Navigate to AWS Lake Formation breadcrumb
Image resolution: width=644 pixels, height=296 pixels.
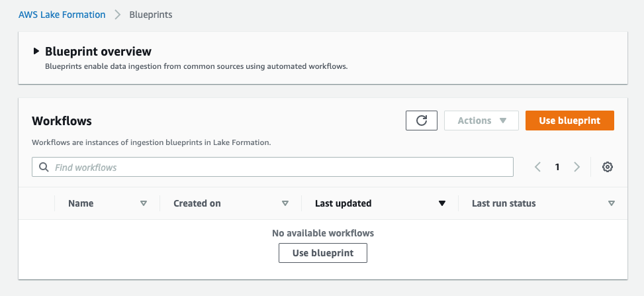[62, 15]
